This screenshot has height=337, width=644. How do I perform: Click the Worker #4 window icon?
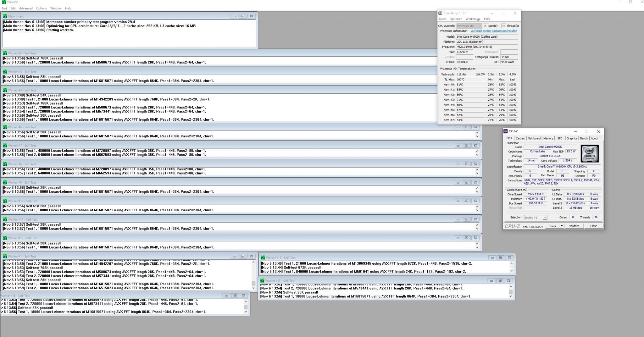[5, 90]
